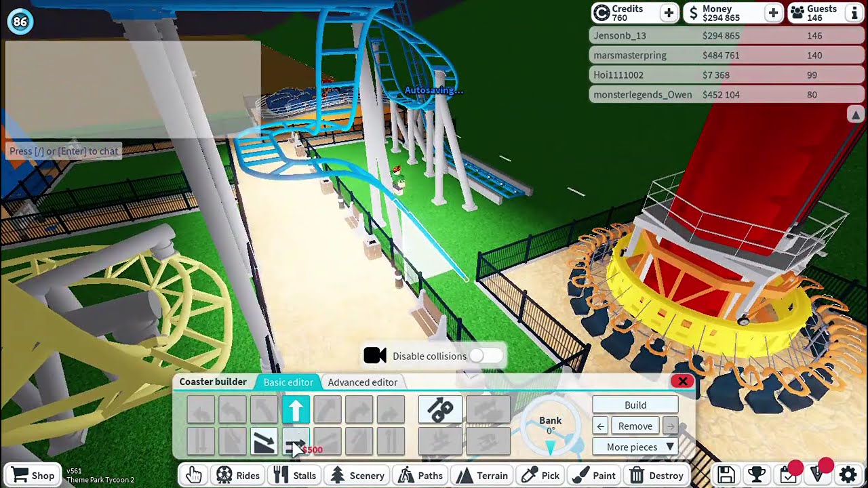The height and width of the screenshot is (488, 868).
Task: Open the trophy achievements icon
Action: point(757,475)
